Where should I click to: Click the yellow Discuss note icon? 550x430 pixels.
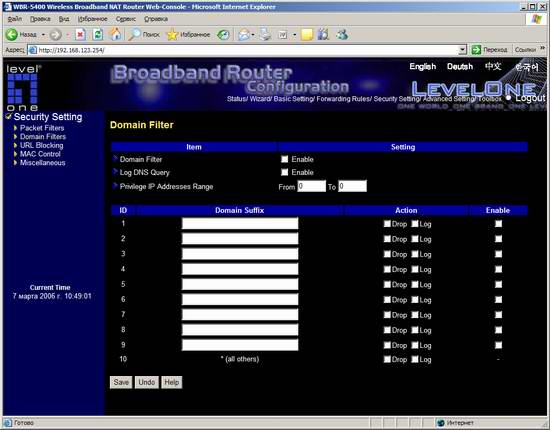click(x=307, y=35)
